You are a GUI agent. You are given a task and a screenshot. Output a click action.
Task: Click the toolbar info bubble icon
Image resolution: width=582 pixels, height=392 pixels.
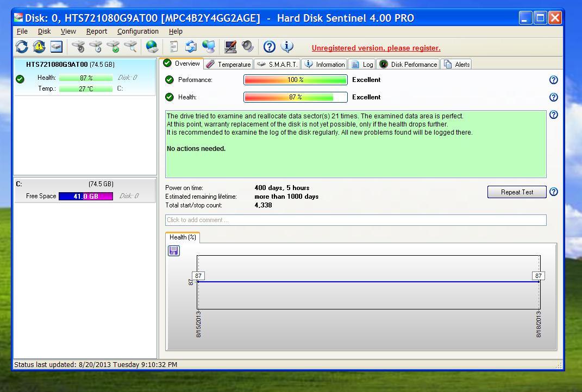(286, 47)
